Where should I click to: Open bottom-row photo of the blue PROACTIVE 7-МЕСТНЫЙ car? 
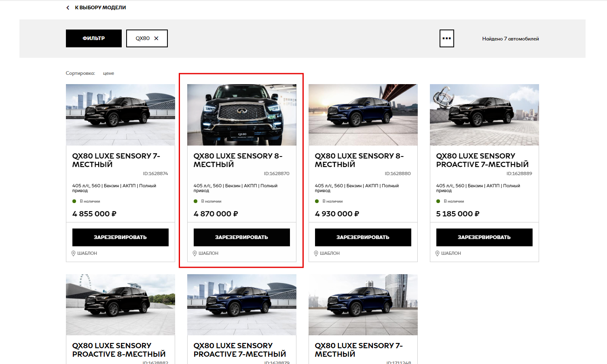242,305
